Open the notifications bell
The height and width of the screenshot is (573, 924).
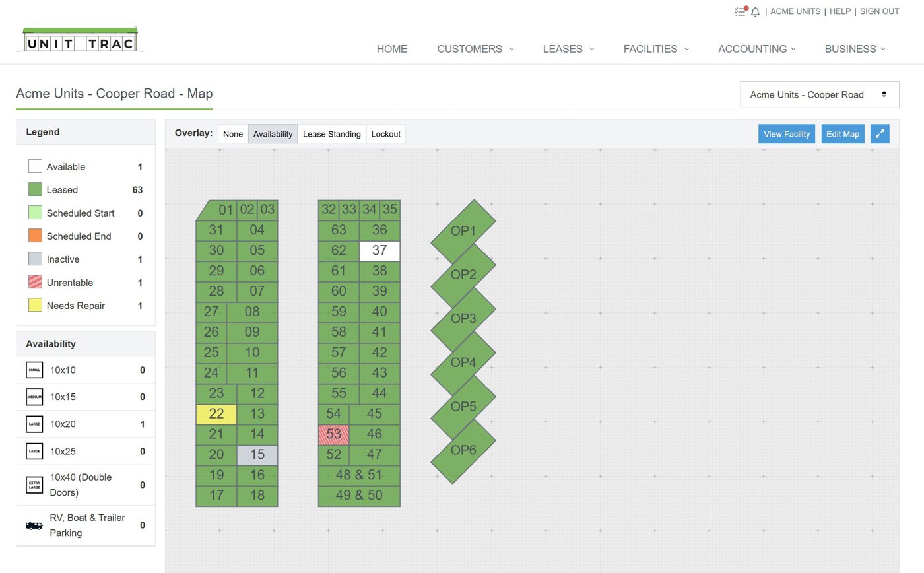pos(756,11)
